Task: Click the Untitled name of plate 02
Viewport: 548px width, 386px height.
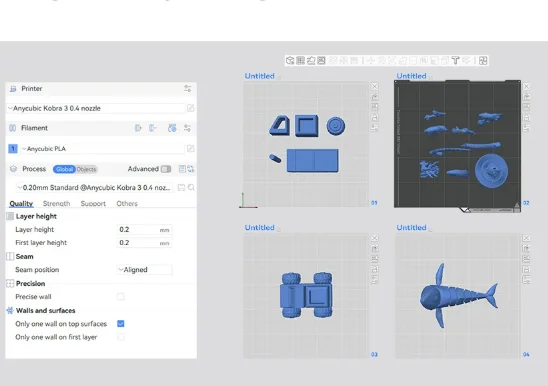Action: pyautogui.click(x=411, y=76)
